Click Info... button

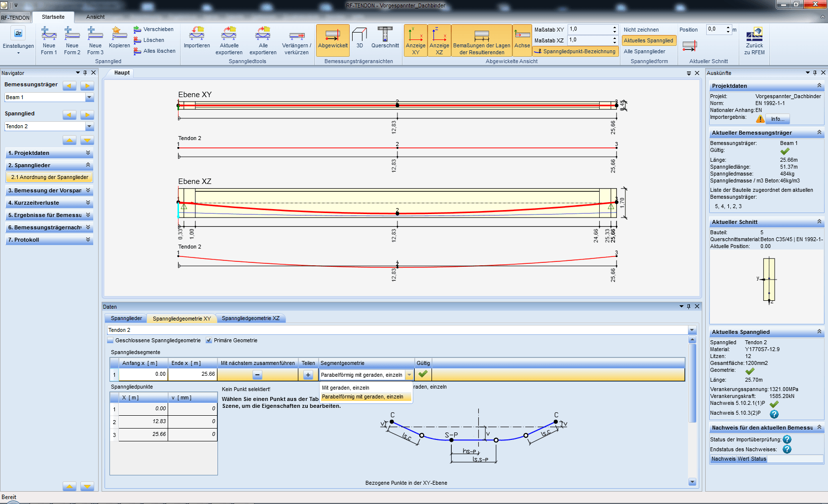coord(778,119)
